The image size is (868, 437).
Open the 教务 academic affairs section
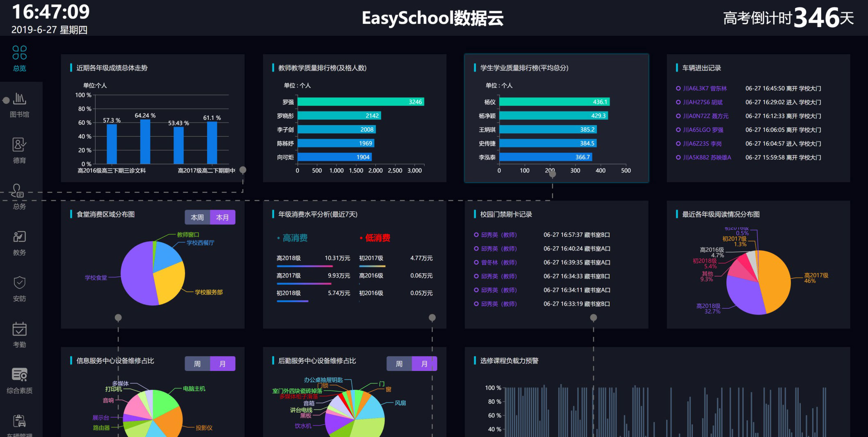click(18, 242)
